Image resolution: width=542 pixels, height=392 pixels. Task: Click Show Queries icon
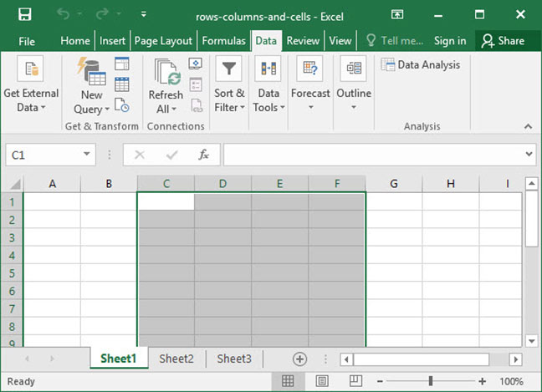121,64
